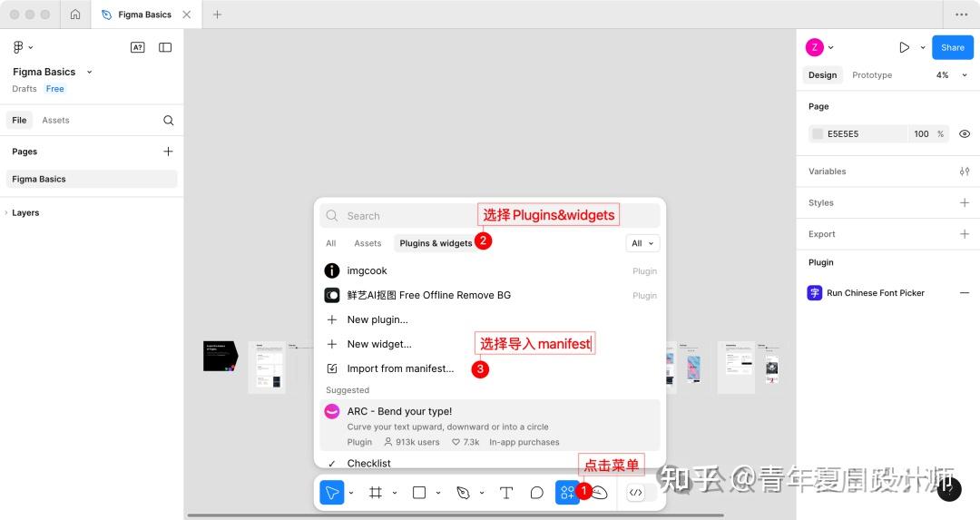Select the Comment tool
The width and height of the screenshot is (980, 520).
(537, 493)
